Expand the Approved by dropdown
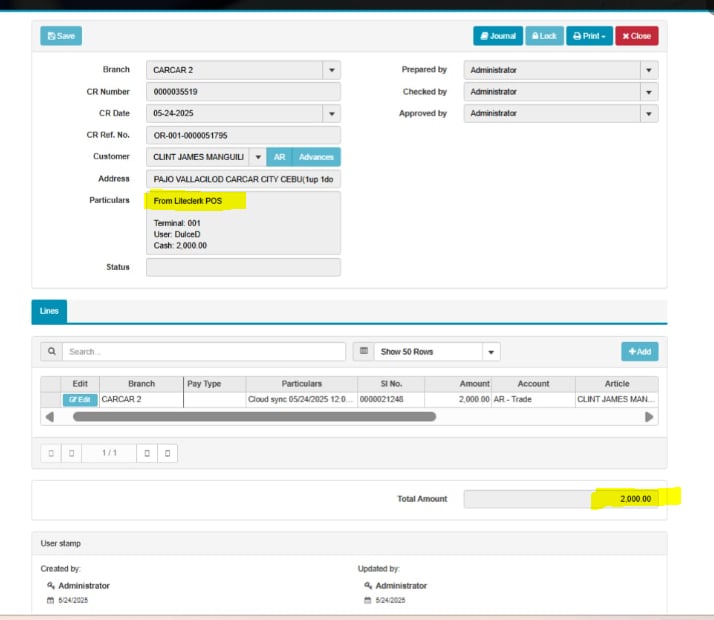This screenshot has height=620, width=714. [649, 114]
